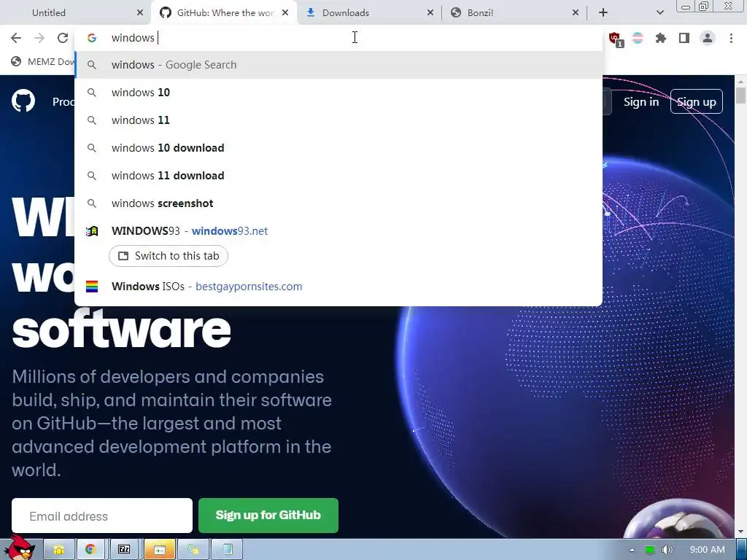Close the Bonzi! tab
747x560 pixels.
click(576, 13)
